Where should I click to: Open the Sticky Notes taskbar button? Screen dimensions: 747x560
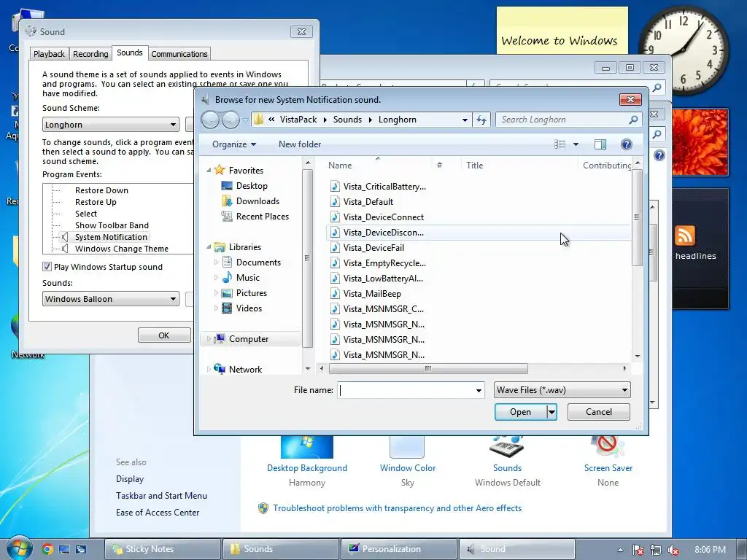(163, 549)
